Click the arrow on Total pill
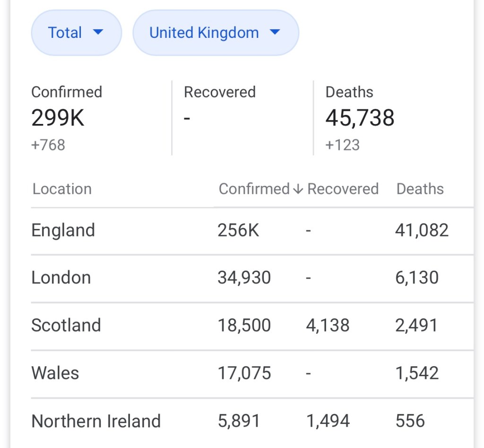The height and width of the screenshot is (448, 484). point(98,32)
